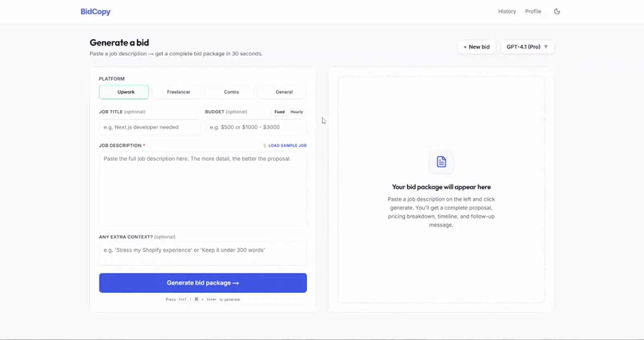644x340 pixels.
Task: Focus the Budget input field
Action: pyautogui.click(x=256, y=127)
